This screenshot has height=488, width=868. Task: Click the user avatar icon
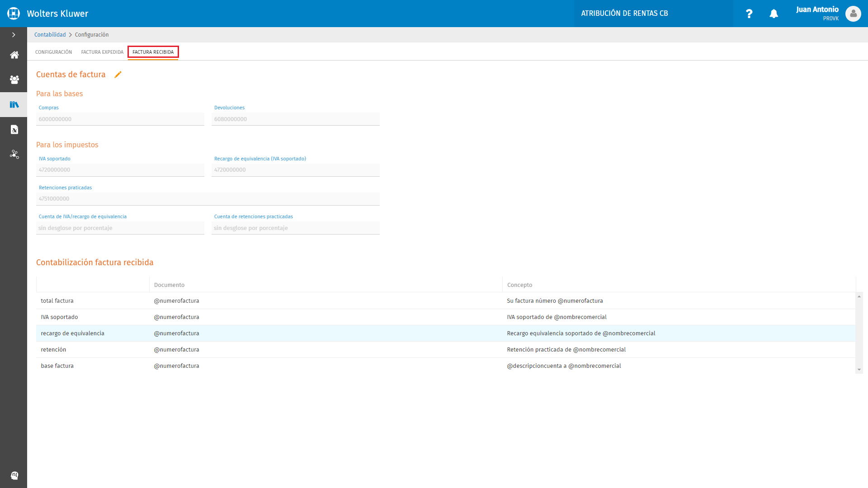click(853, 14)
